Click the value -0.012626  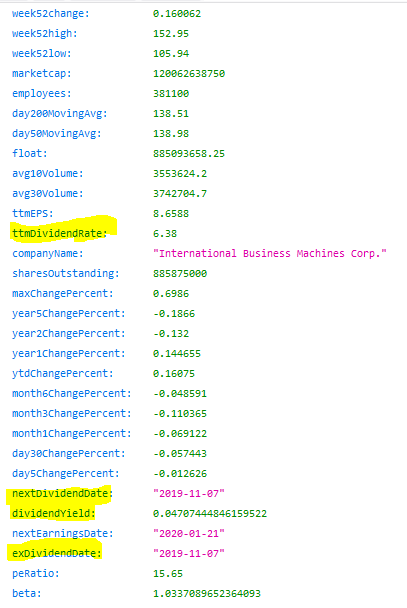180,473
